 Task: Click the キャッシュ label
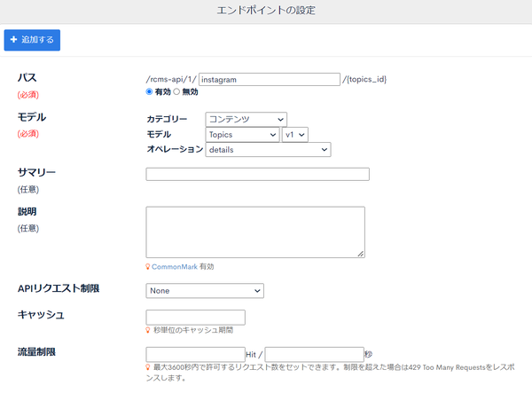[41, 315]
